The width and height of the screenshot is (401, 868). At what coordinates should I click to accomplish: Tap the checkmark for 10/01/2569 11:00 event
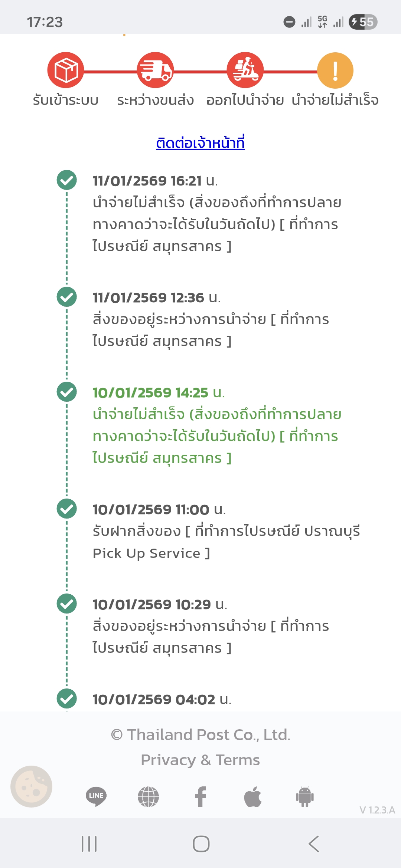coord(67,509)
